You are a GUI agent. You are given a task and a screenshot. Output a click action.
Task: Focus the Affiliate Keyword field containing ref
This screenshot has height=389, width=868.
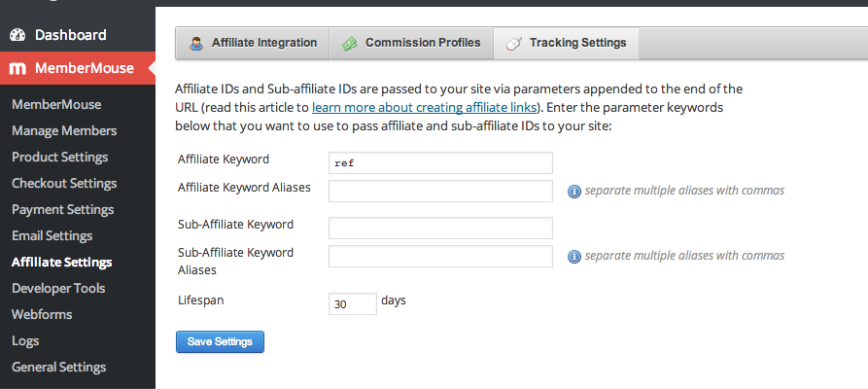[x=440, y=163]
